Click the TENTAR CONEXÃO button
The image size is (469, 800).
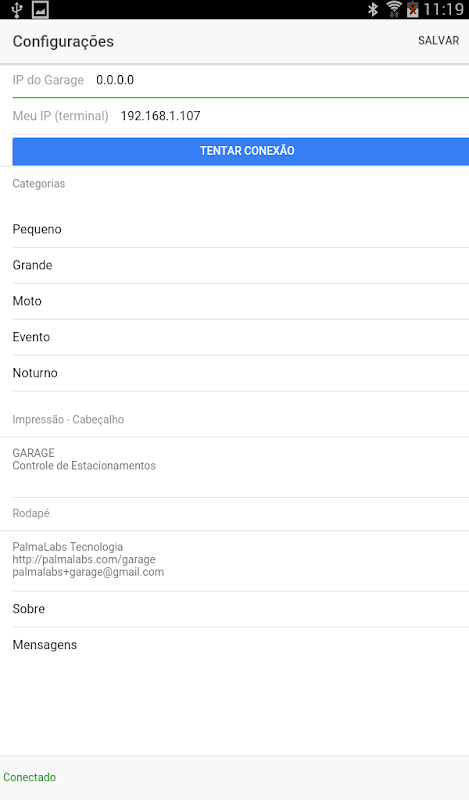pyautogui.click(x=241, y=151)
